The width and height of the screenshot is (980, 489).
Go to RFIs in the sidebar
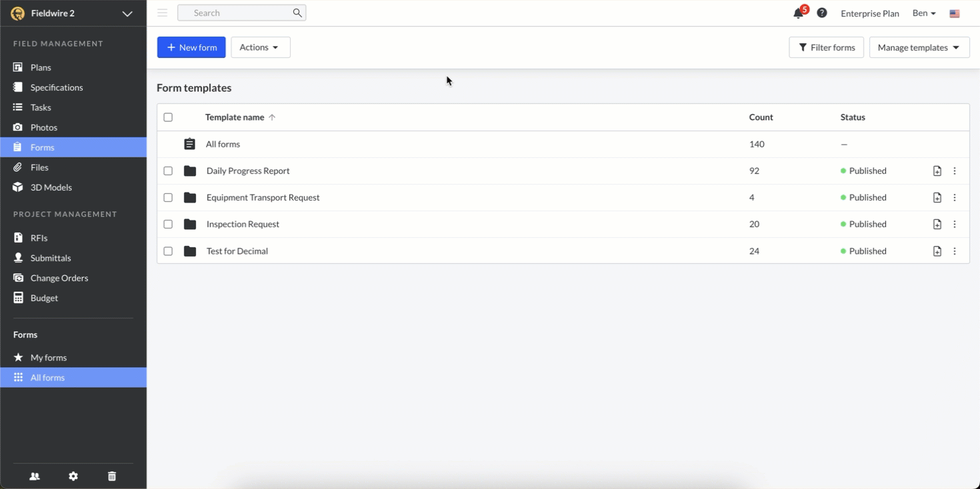39,238
